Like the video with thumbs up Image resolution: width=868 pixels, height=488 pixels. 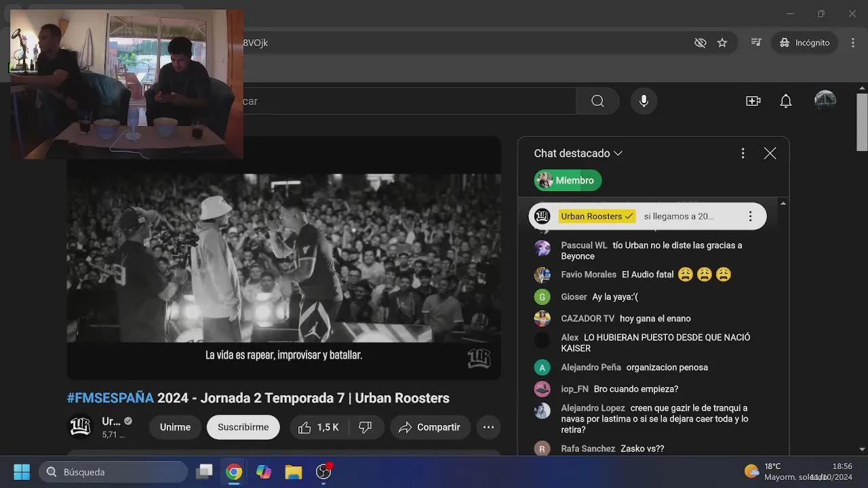(319, 427)
